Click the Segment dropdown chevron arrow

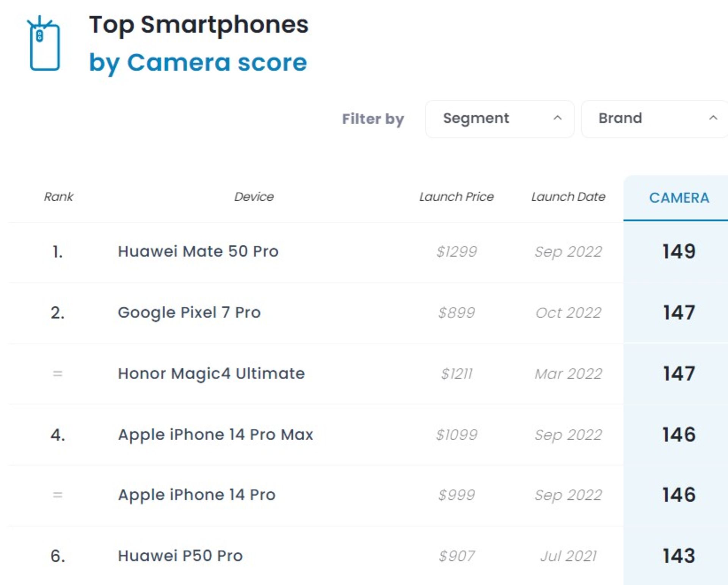coord(557,118)
